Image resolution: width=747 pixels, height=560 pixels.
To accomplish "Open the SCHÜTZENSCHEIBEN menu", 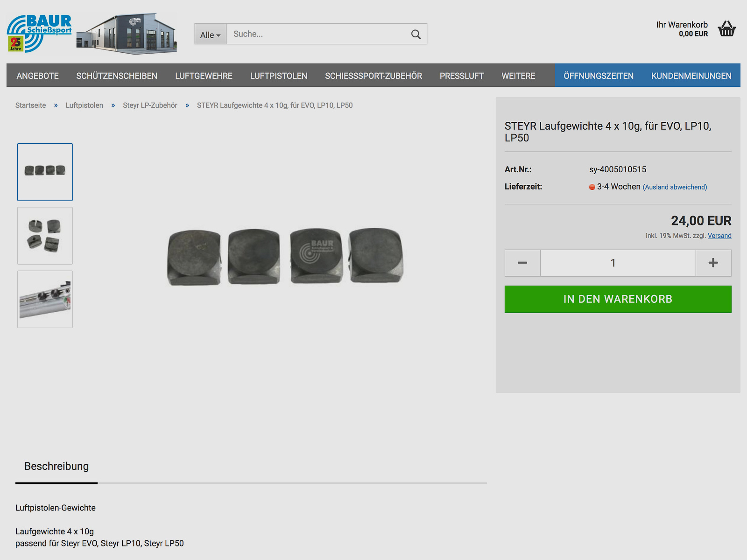I will (117, 76).
